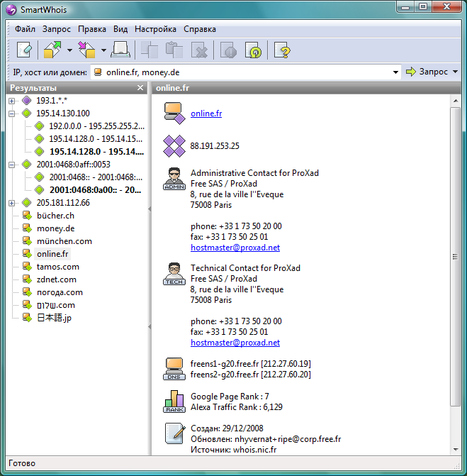
Task: Click the domain icon beside שלום.com
Action: pyautogui.click(x=27, y=305)
